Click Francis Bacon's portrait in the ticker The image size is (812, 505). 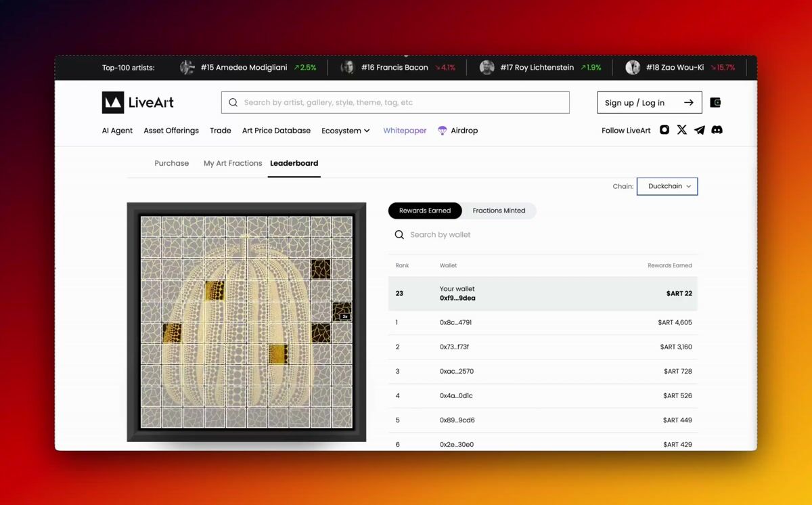[348, 68]
